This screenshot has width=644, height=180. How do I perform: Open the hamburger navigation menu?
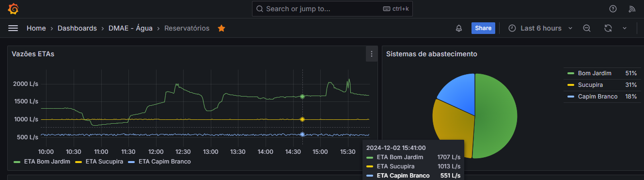point(13,28)
